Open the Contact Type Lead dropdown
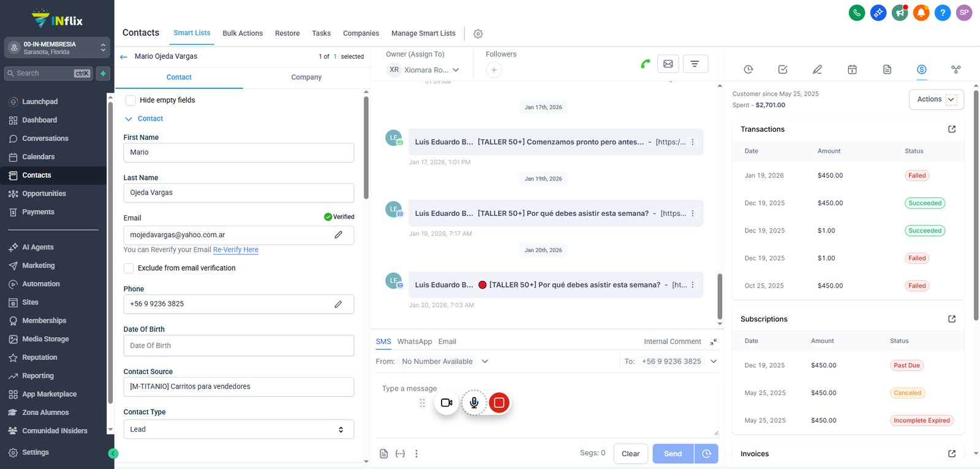This screenshot has height=469, width=980. pos(239,429)
